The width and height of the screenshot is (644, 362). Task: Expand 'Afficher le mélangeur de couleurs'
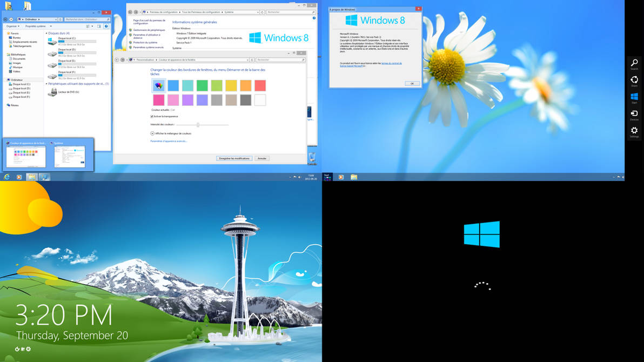[x=153, y=133]
